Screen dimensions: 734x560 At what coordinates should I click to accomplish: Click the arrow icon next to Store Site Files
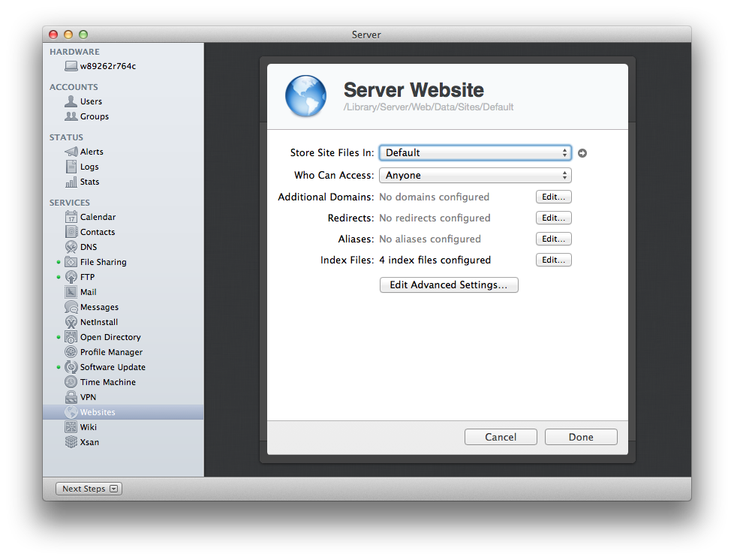582,153
